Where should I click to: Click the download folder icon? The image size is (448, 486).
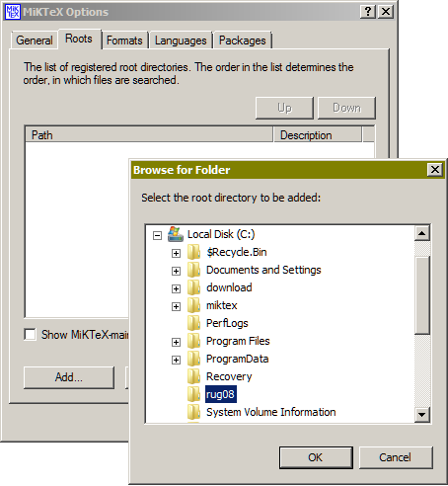pyautogui.click(x=194, y=287)
